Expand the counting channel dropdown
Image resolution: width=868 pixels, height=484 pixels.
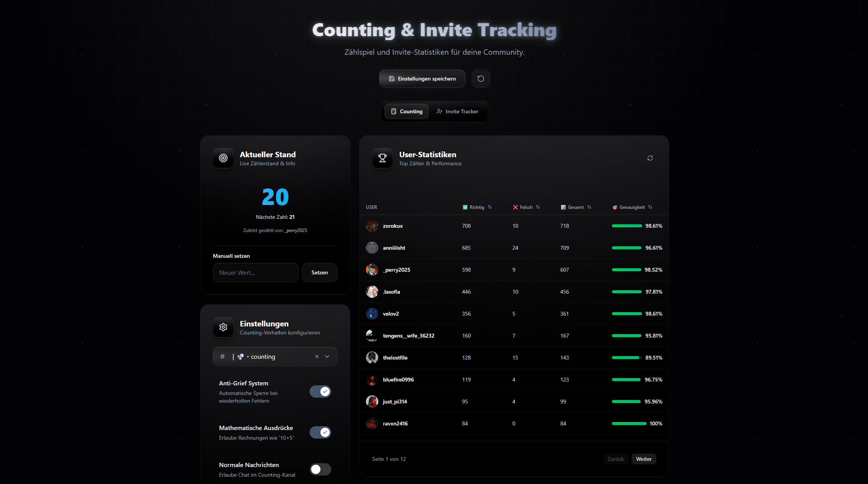tap(327, 356)
